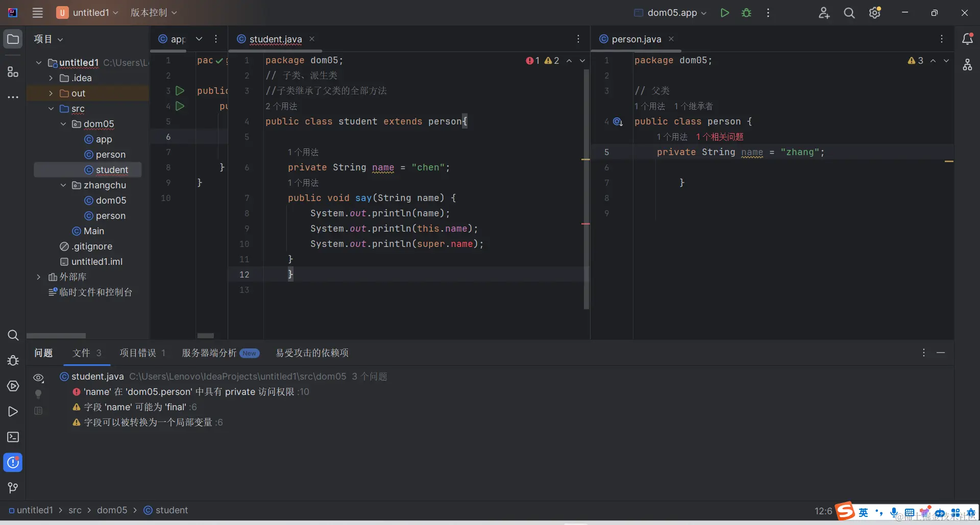
Task: Expand the 外部库 node
Action: (39, 277)
